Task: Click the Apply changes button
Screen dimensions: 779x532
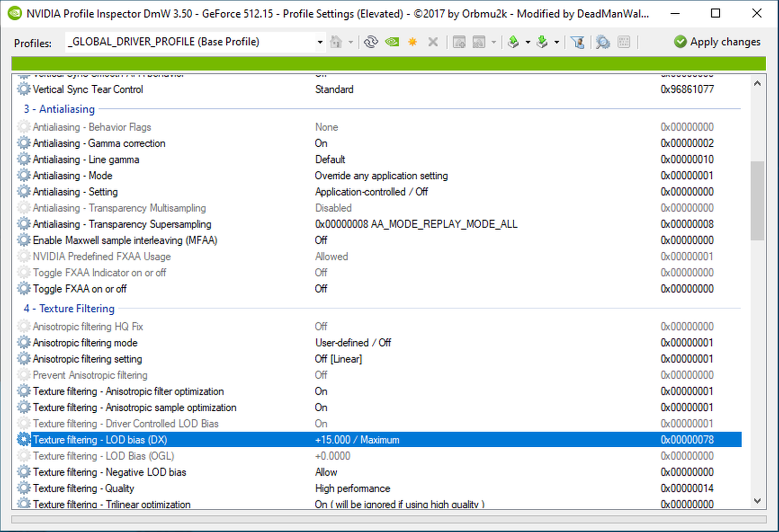Action: (x=717, y=42)
